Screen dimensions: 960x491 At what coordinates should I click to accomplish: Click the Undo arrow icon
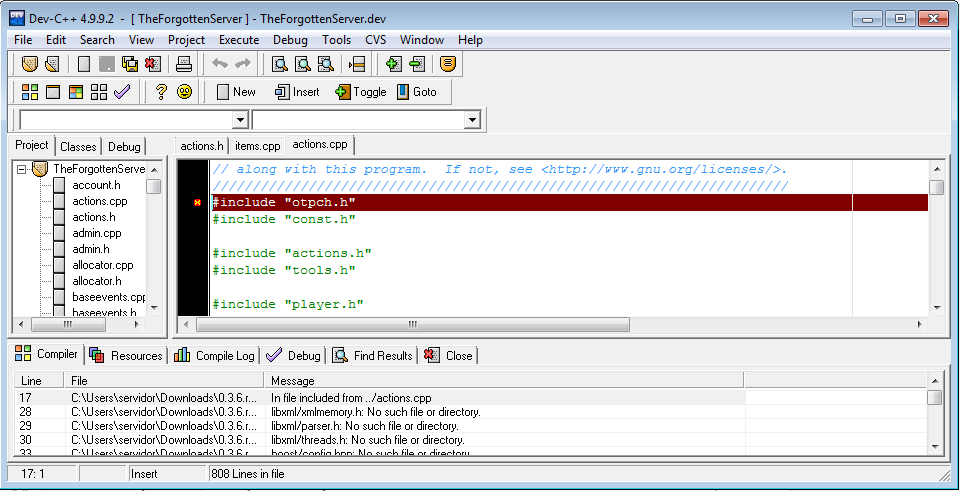click(x=220, y=64)
